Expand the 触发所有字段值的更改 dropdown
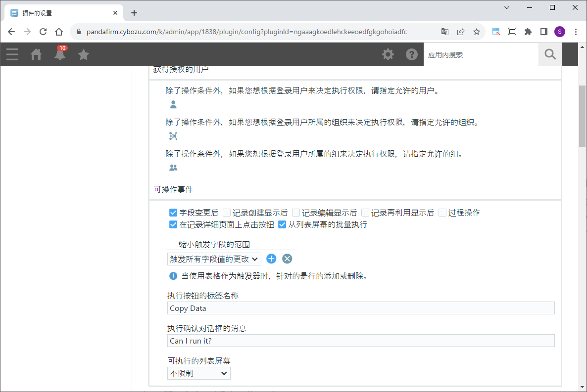 tap(214, 259)
